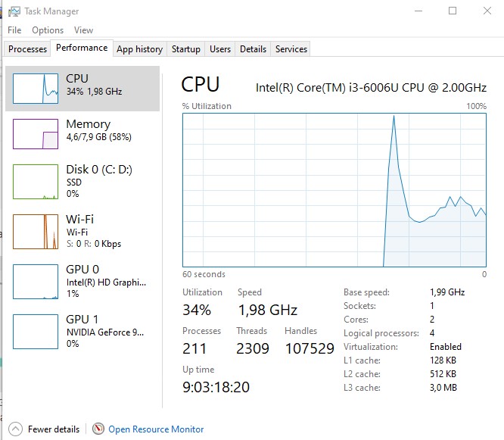The width and height of the screenshot is (504, 440).
Task: Open Resource Monitor link
Action: [x=156, y=429]
